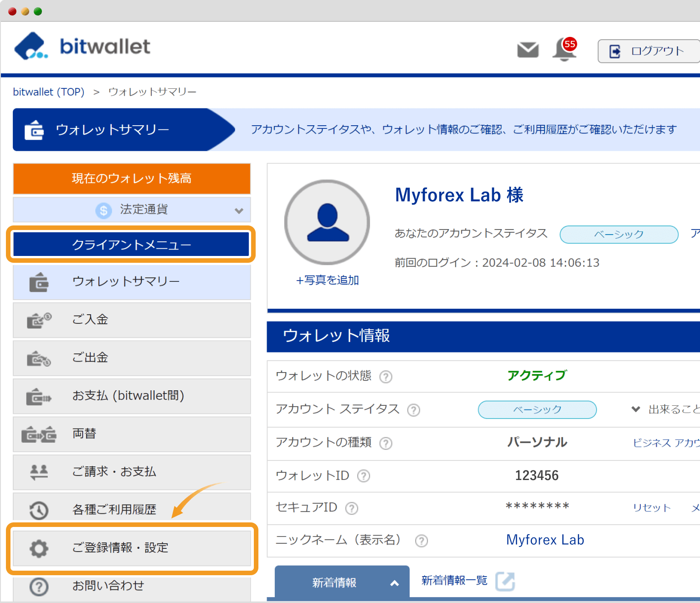Viewport: 700px width, 603px height.
Task: Open お支払 (bitwallet間) menu item
Action: (132, 396)
